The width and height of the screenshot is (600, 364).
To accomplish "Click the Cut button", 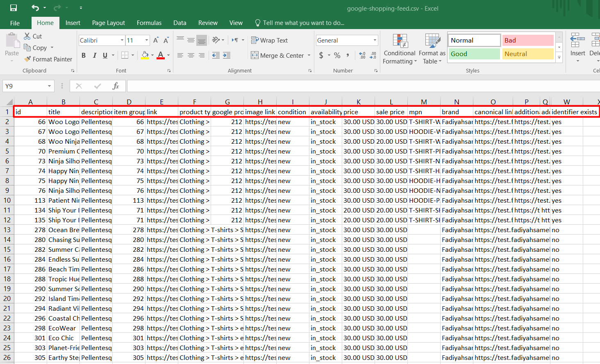I will [x=33, y=36].
